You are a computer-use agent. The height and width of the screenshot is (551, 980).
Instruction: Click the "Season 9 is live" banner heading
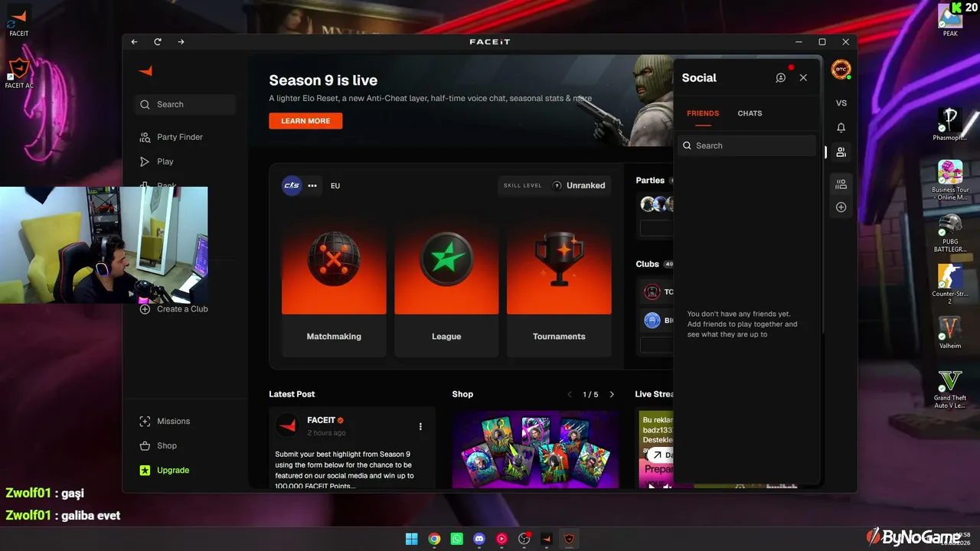pos(323,80)
